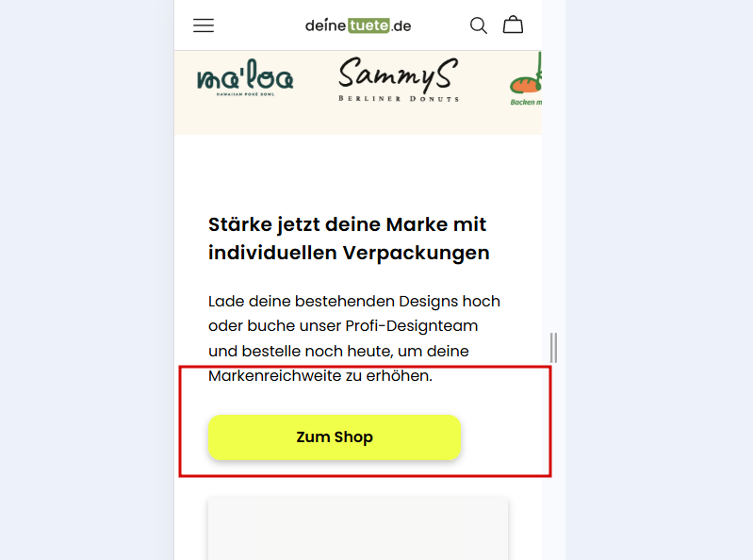This screenshot has width=753, height=560.
Task: Click the 'Markenreichweite zu erhöhen.' text line
Action: click(x=320, y=375)
